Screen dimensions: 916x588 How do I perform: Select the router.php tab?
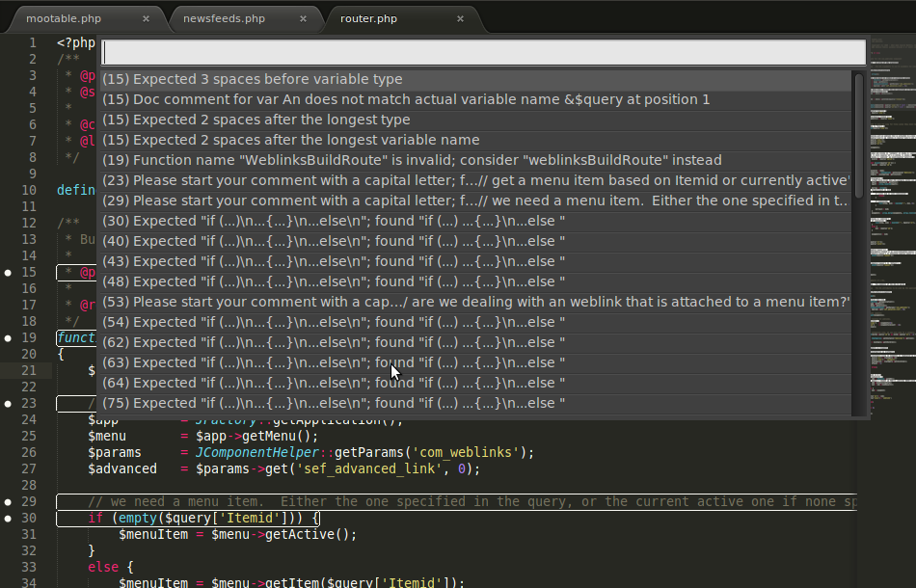(371, 17)
